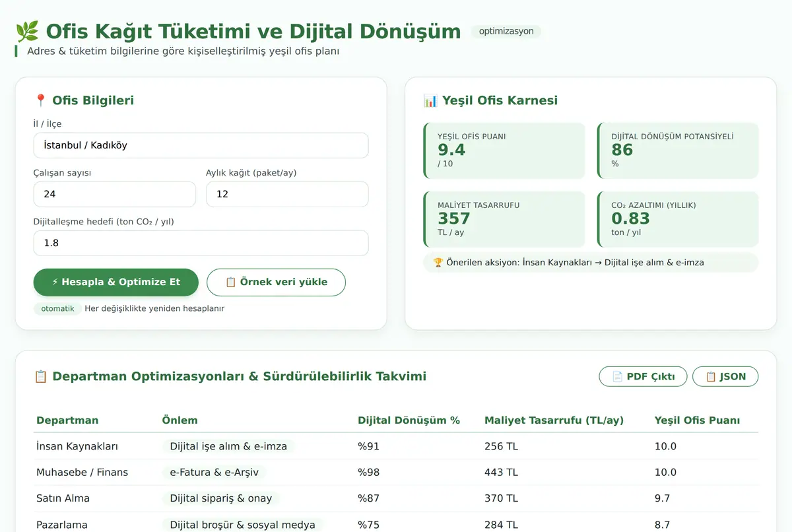Click the Yeşil Ofis Puanı column header
The image size is (792, 532).
(x=697, y=420)
